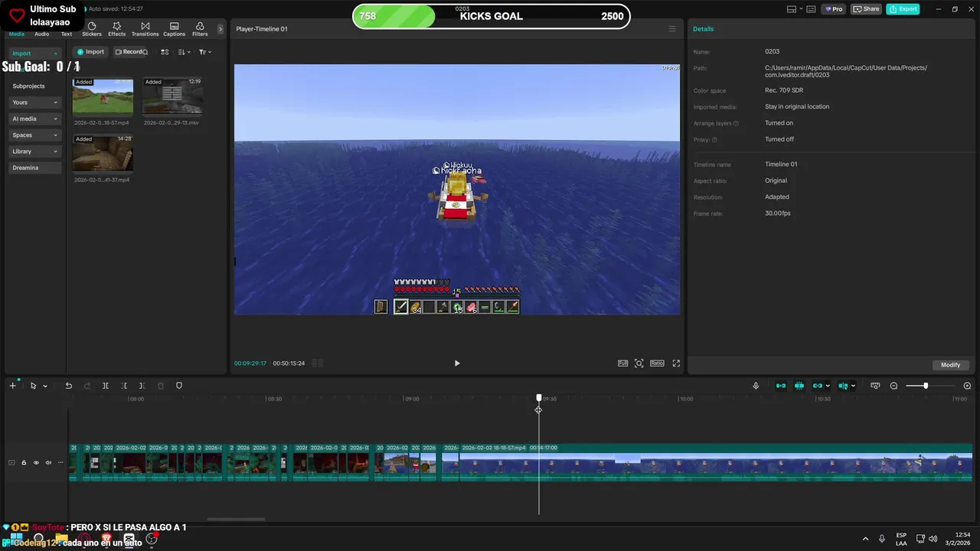The height and width of the screenshot is (551, 980).
Task: Click the Split clip tool
Action: pyautogui.click(x=106, y=386)
